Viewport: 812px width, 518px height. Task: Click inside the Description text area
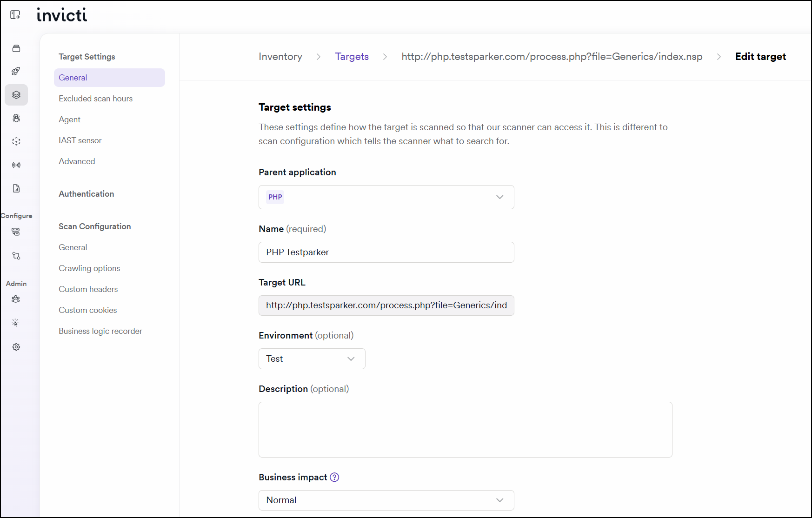pos(465,429)
